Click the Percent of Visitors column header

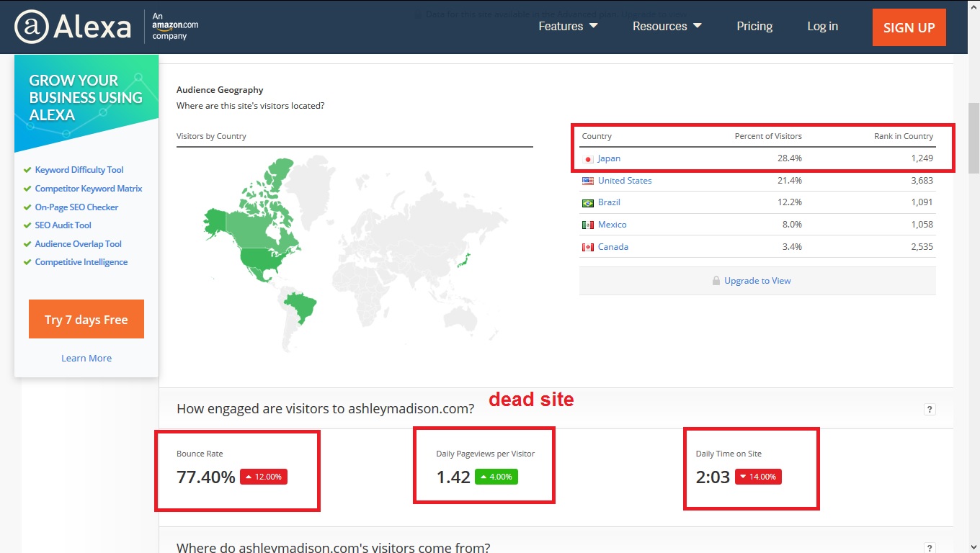(768, 136)
